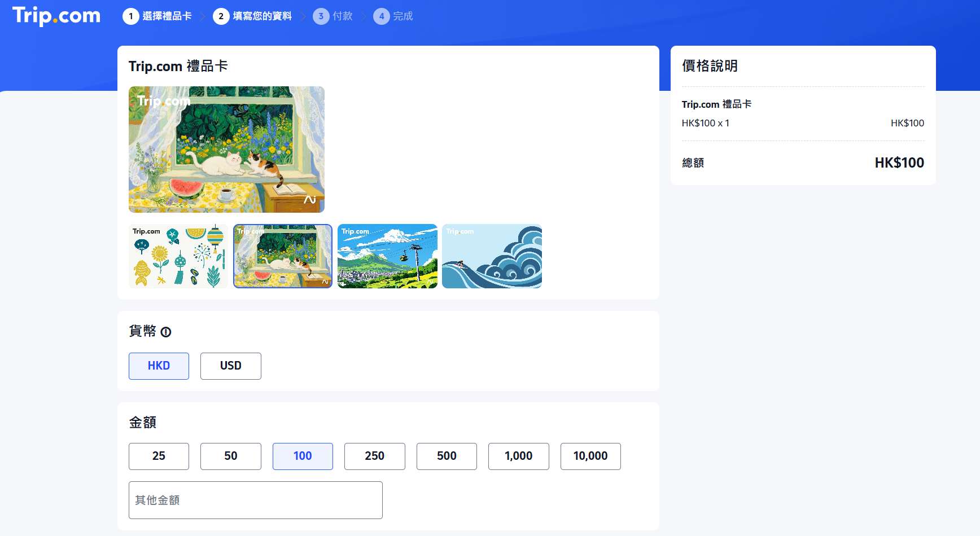Viewport: 980px width, 536px height.
Task: Click the step 2 numbered circle icon
Action: click(220, 16)
